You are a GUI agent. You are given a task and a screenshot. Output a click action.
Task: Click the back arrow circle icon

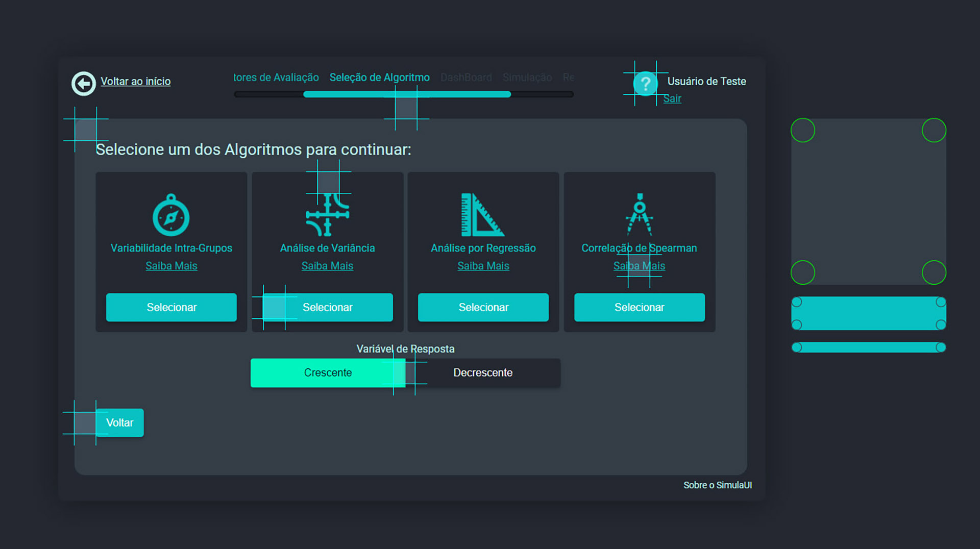coord(84,84)
